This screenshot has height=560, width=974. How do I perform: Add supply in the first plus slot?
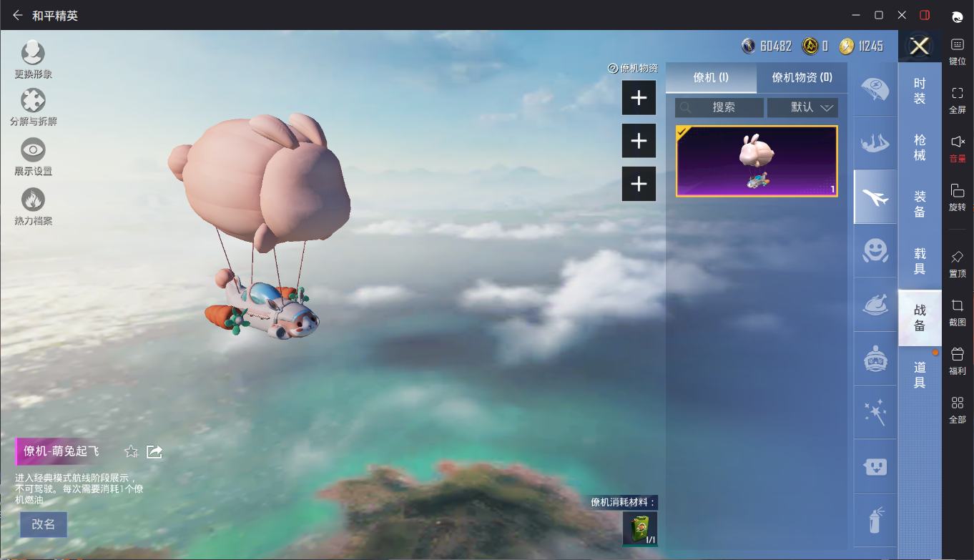639,98
